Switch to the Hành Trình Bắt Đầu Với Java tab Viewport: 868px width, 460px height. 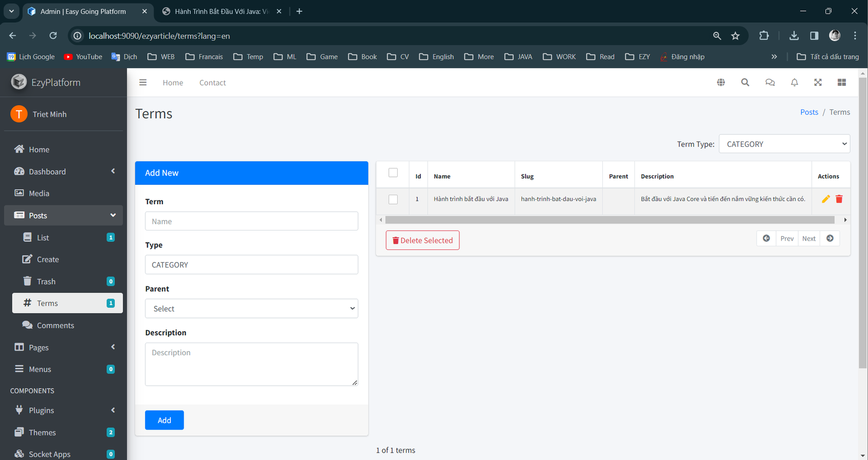tap(221, 12)
